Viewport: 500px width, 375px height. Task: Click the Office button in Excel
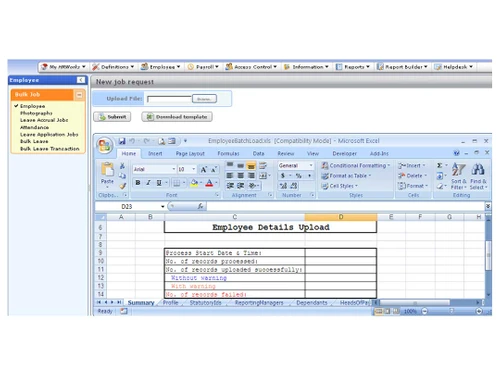[104, 146]
